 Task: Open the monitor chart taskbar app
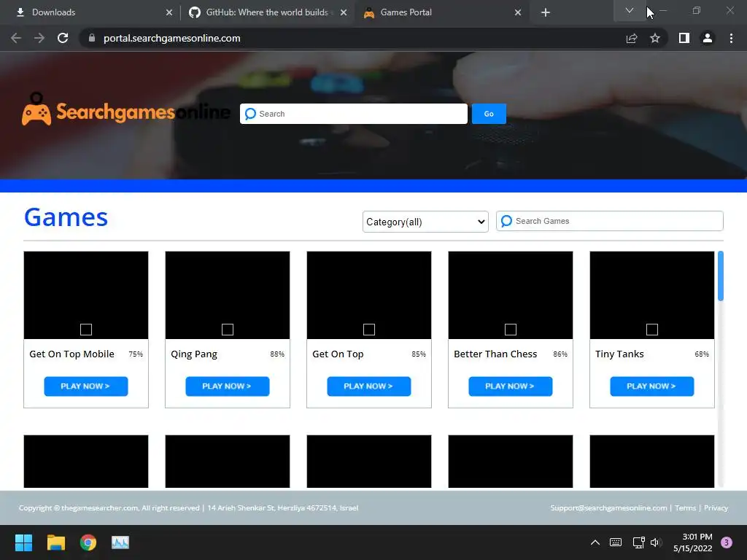(120, 542)
